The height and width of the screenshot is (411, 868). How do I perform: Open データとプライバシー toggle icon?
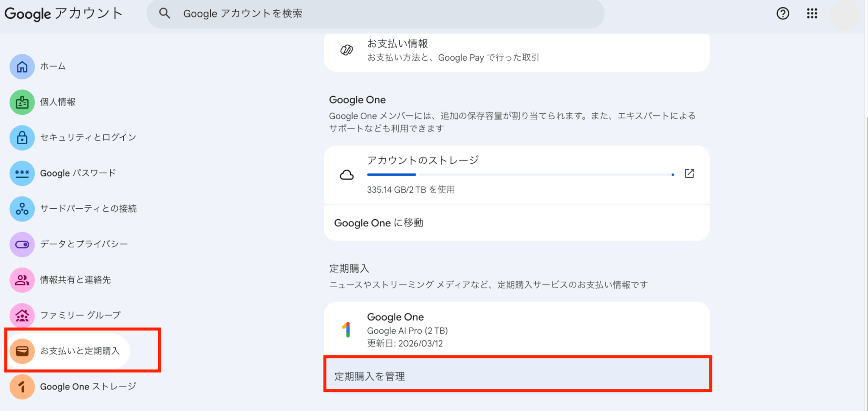[x=22, y=244]
